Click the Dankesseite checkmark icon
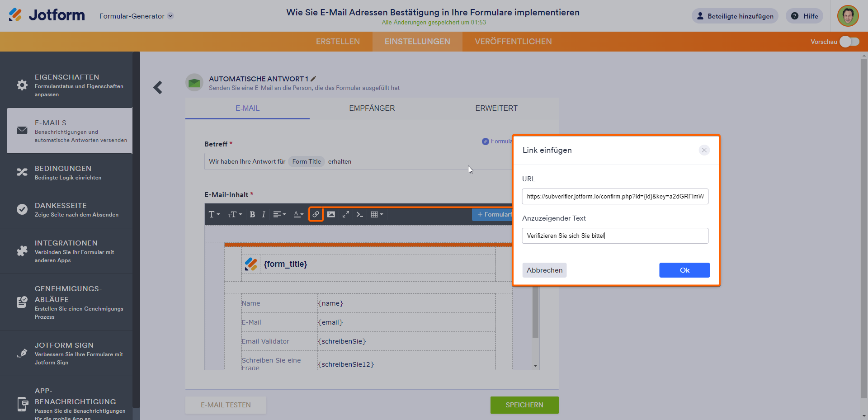The height and width of the screenshot is (420, 868). pos(22,209)
